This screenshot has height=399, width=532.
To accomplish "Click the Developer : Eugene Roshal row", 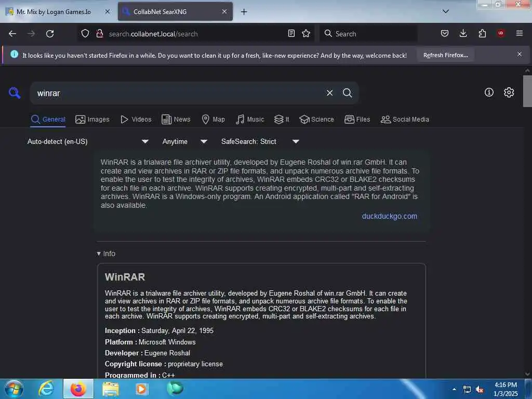I will (x=147, y=353).
